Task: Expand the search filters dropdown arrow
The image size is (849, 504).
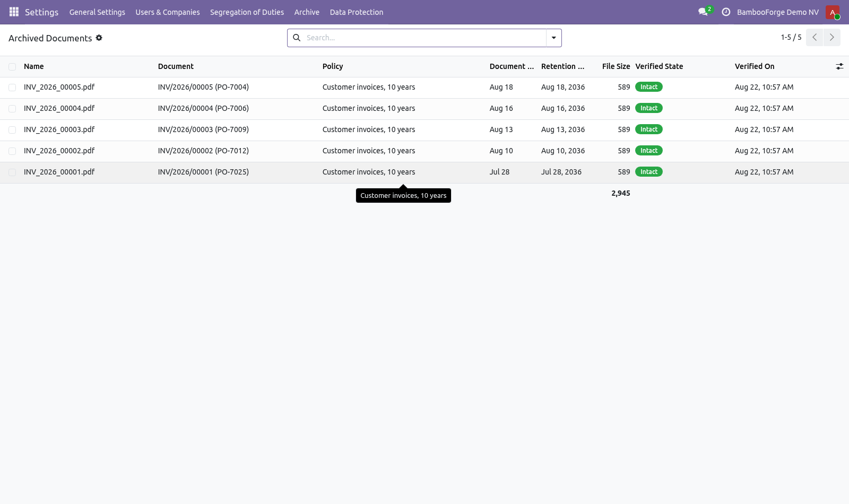Action: (553, 38)
